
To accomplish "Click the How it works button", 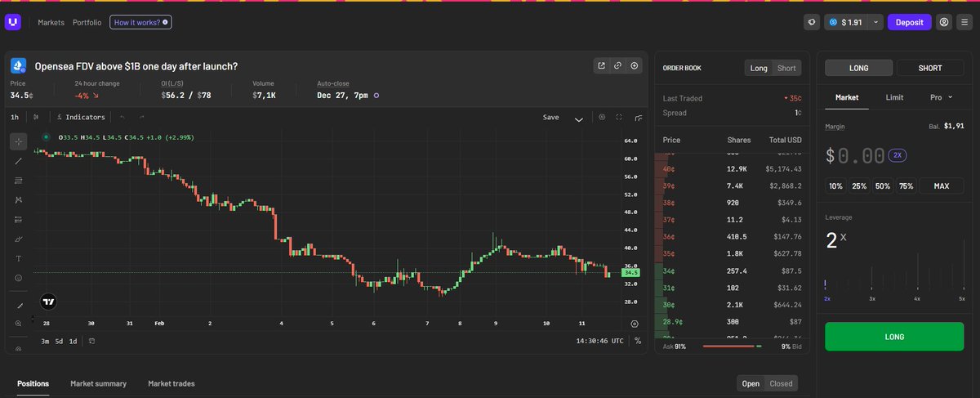I will click(140, 22).
